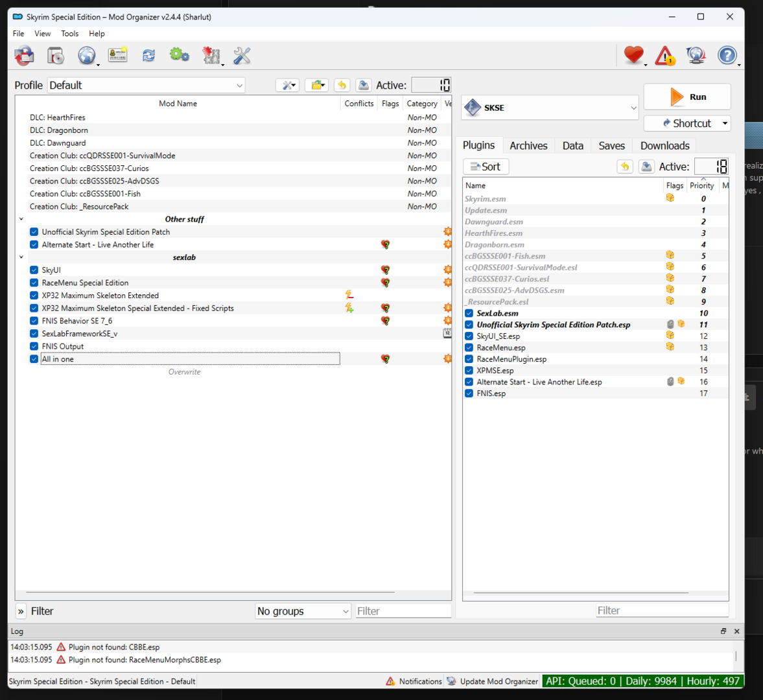Click the mod list horizontal scrollbar
The image size is (763, 700).
click(210, 592)
